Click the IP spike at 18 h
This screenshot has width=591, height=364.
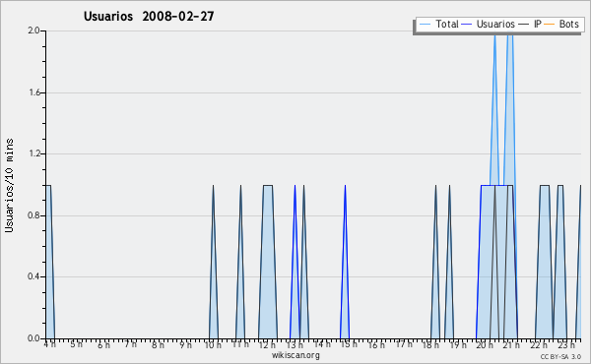click(435, 262)
